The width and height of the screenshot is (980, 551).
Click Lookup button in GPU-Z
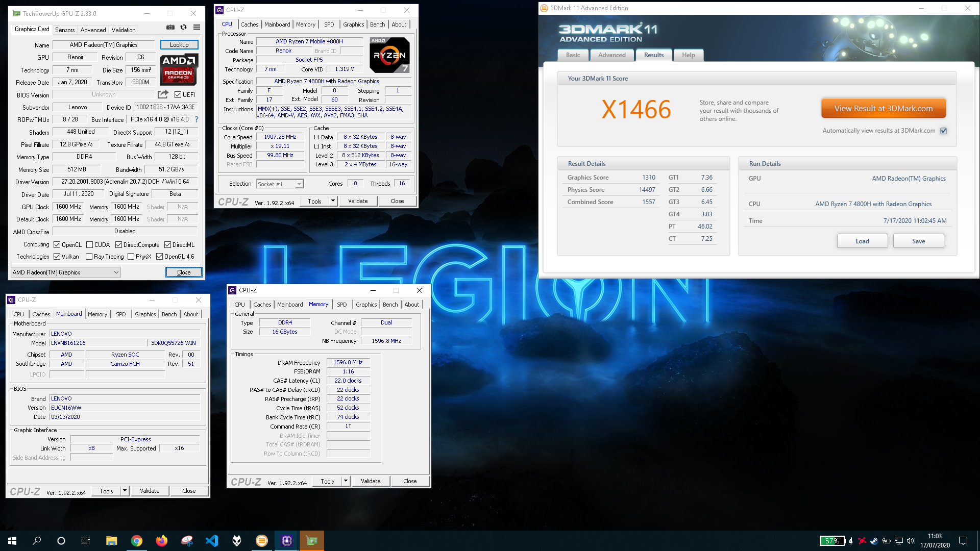179,45
